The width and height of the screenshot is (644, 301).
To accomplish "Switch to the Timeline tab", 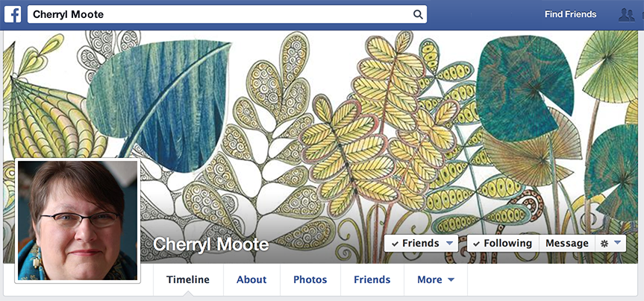I will 188,279.
